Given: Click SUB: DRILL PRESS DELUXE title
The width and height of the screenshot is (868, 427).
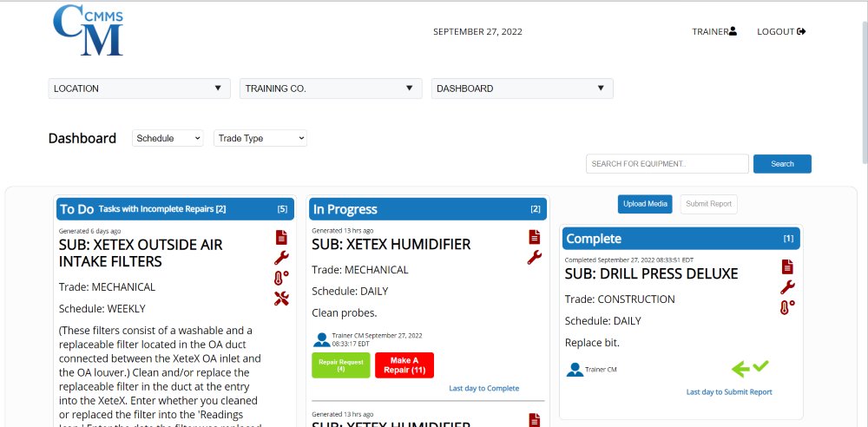Looking at the screenshot, I should (x=652, y=273).
